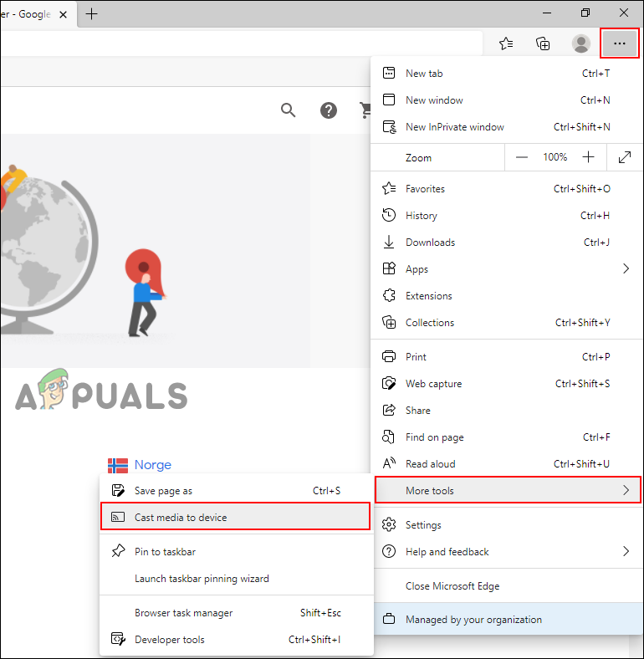Click the help question mark icon
Image resolution: width=644 pixels, height=659 pixels.
(x=329, y=110)
